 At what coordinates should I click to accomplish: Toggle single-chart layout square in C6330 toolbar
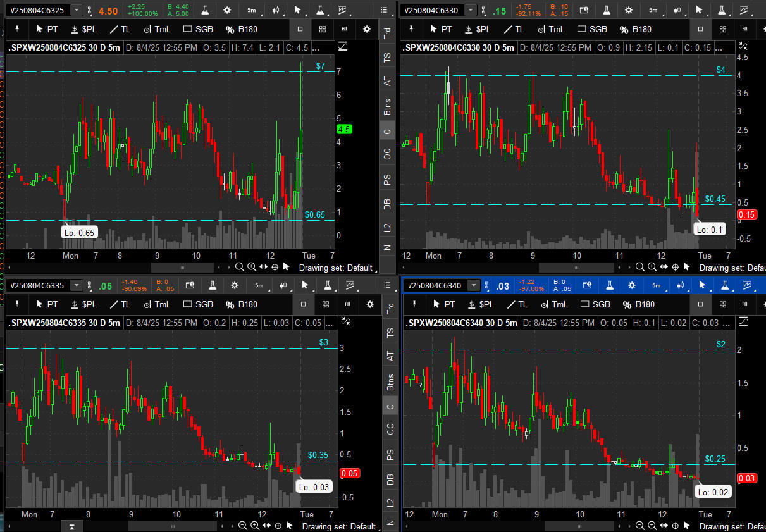700,29
